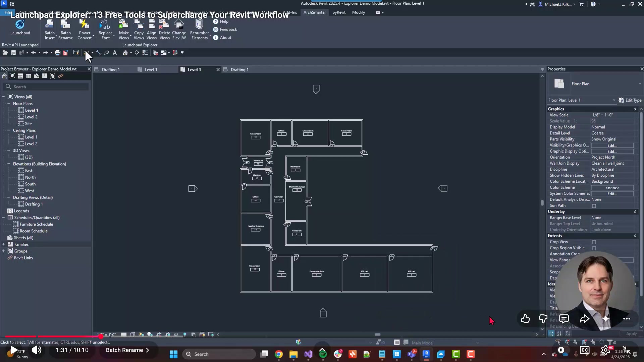Start the Copy Views tool
The width and height of the screenshot is (644, 362).
pos(139,29)
